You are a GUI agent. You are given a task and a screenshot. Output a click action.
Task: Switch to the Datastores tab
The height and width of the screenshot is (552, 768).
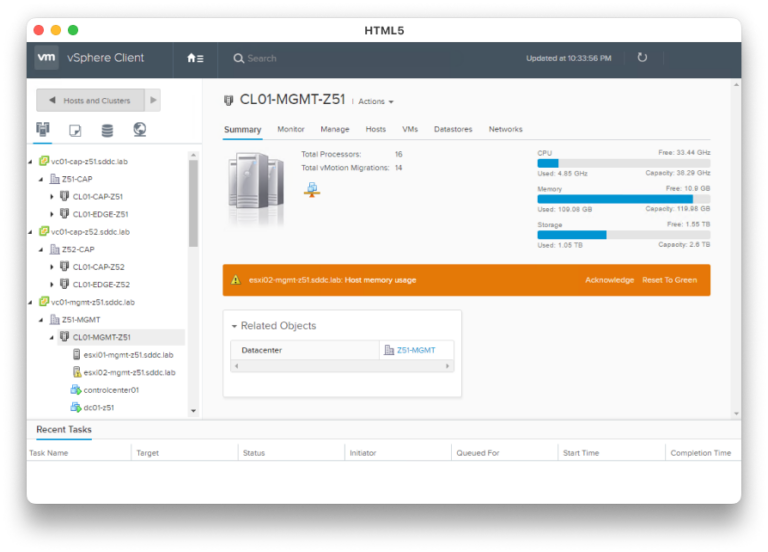tap(453, 129)
